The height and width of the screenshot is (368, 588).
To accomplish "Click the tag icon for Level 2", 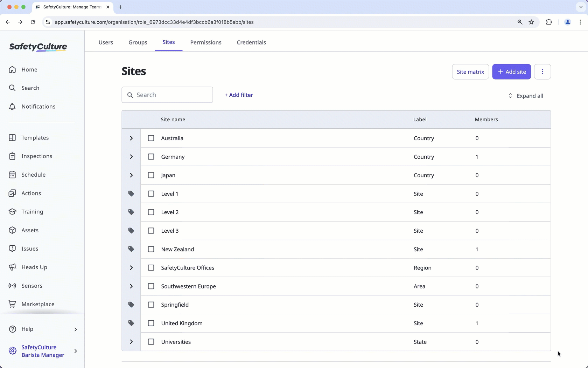I will 131,212.
